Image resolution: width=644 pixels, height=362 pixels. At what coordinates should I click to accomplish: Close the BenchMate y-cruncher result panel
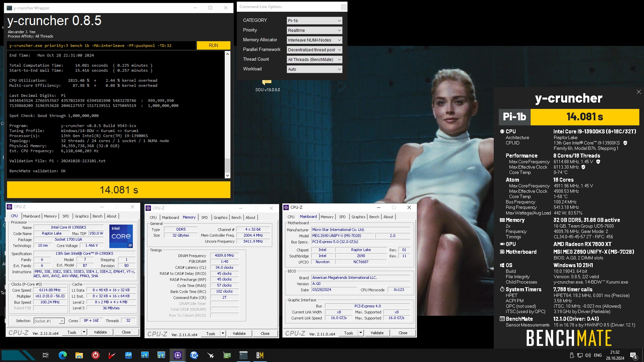639,92
